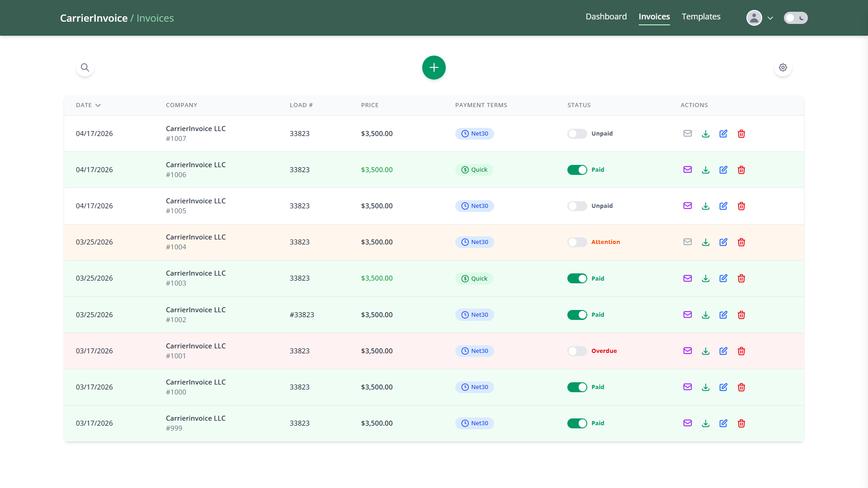The image size is (868, 488).
Task: Open the user account dropdown
Action: [x=760, y=18]
